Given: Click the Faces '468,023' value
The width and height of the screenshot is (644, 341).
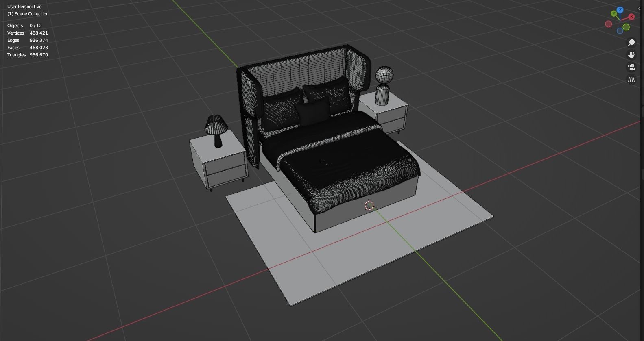Looking at the screenshot, I should [x=39, y=48].
